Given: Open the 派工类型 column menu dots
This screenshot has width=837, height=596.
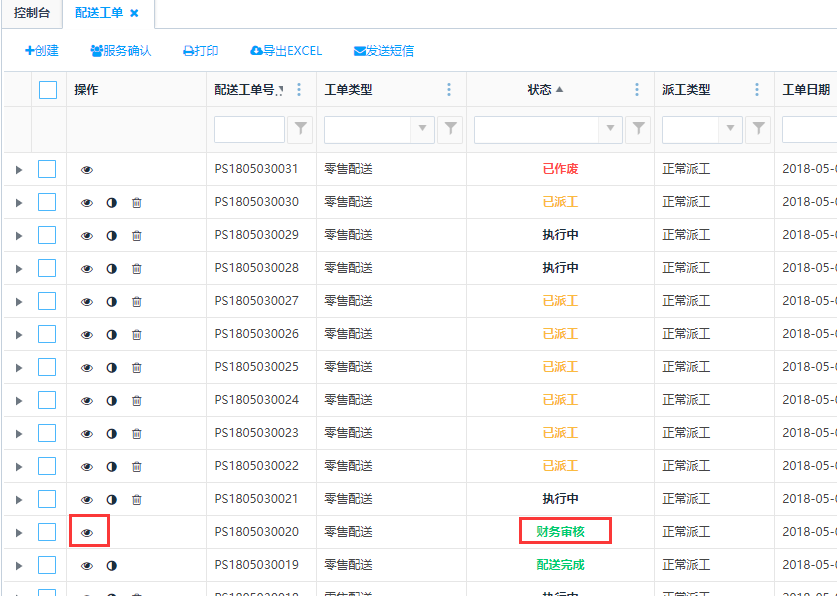Looking at the screenshot, I should [757, 90].
